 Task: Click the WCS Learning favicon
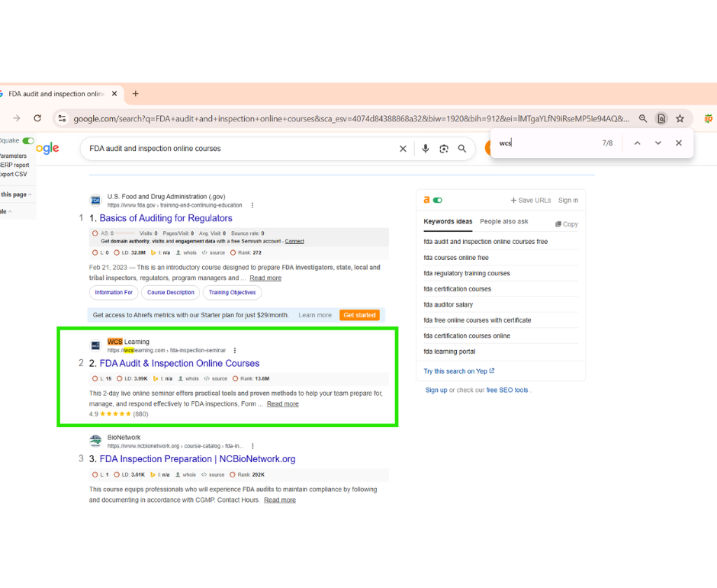pos(95,345)
